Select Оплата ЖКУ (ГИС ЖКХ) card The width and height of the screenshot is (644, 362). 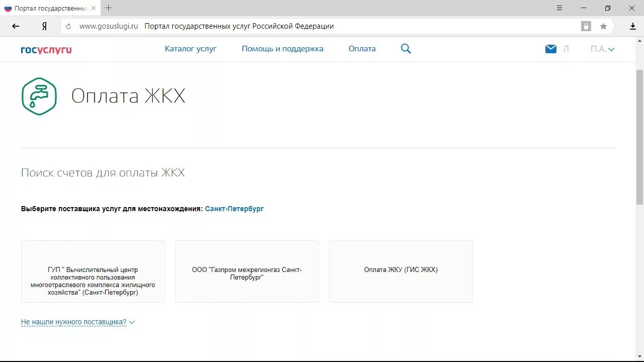401,271
